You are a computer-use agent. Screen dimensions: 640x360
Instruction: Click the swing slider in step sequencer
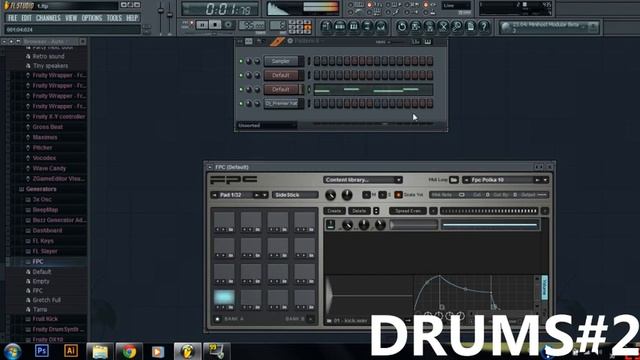click(x=395, y=42)
